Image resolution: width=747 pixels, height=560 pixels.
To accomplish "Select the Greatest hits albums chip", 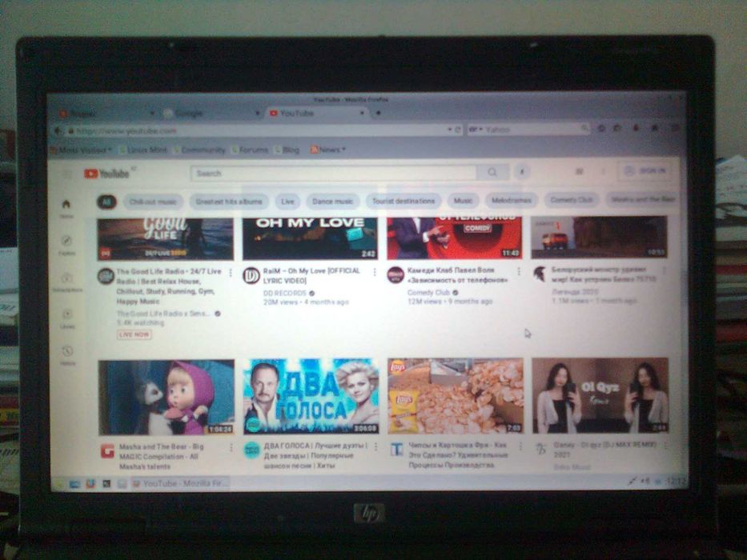I will pos(229,202).
